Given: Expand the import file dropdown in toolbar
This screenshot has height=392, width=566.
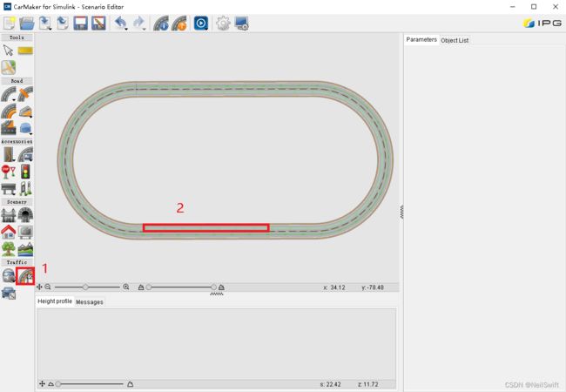Looking at the screenshot, I should (50, 29).
